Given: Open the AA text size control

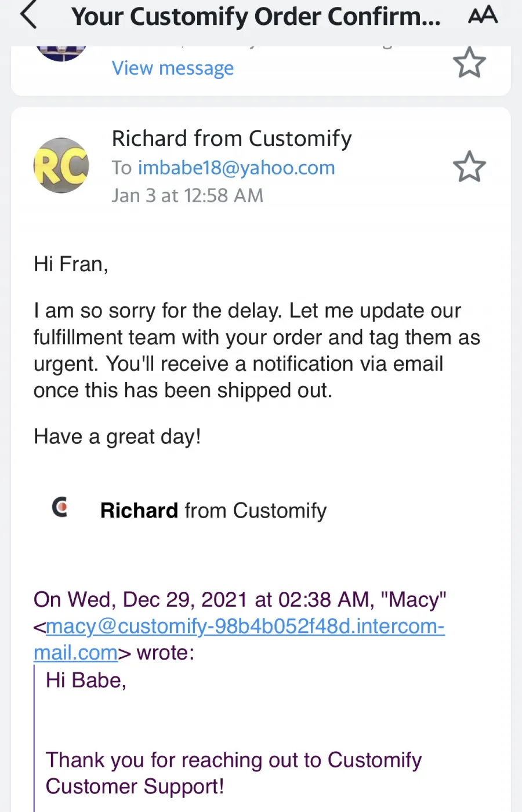Looking at the screenshot, I should [x=483, y=15].
